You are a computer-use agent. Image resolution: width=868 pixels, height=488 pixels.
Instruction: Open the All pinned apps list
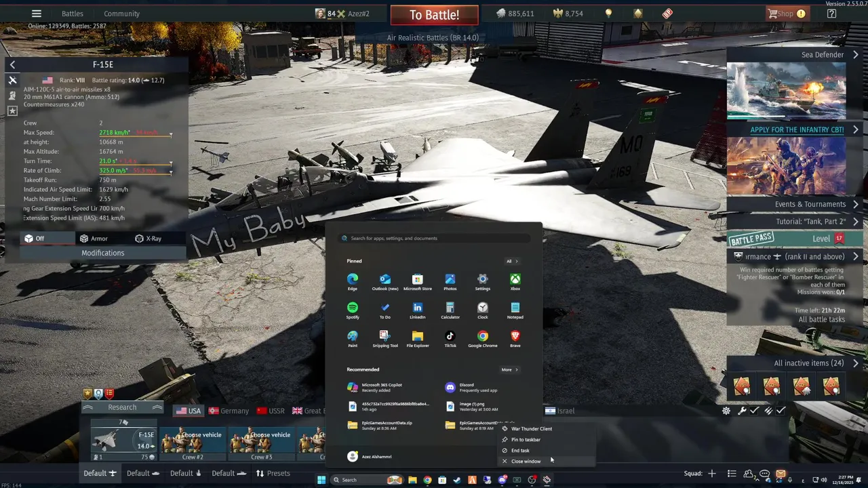tap(512, 261)
